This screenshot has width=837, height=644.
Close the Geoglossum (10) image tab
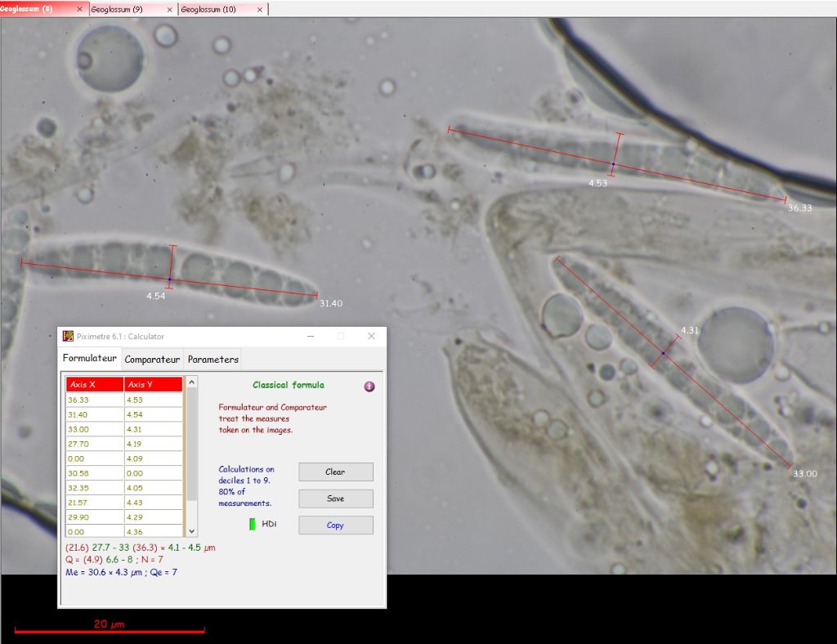pyautogui.click(x=262, y=9)
